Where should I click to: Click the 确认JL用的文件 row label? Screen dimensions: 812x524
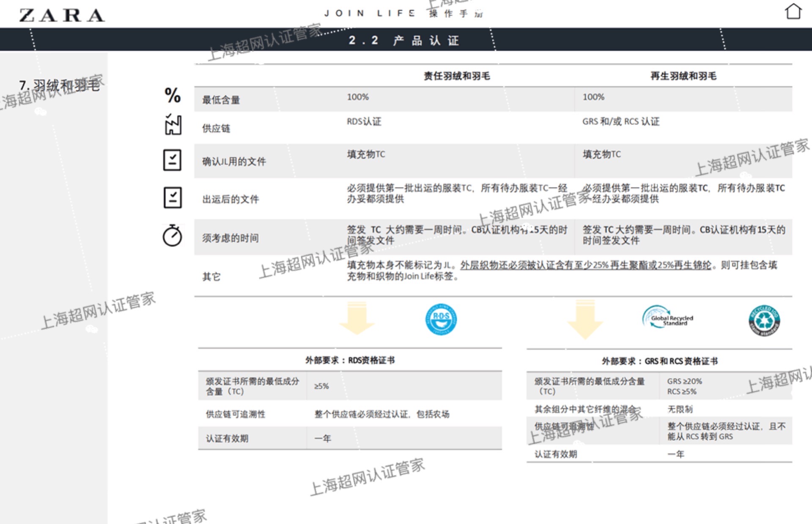234,161
